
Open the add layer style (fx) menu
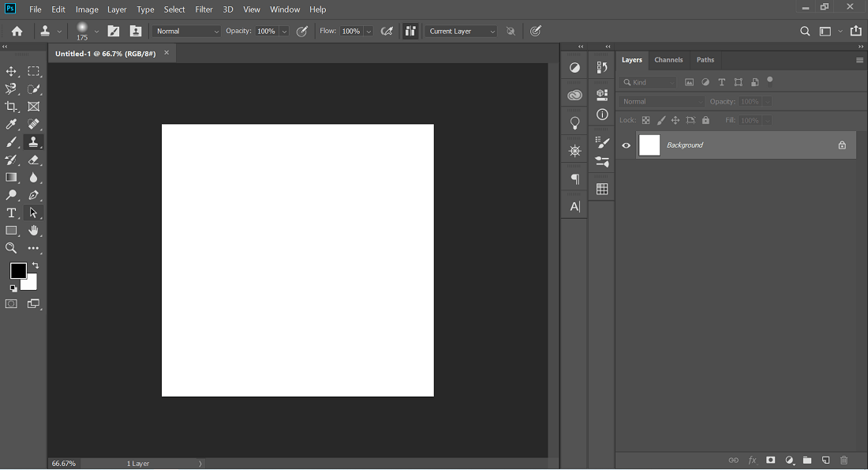click(x=751, y=460)
